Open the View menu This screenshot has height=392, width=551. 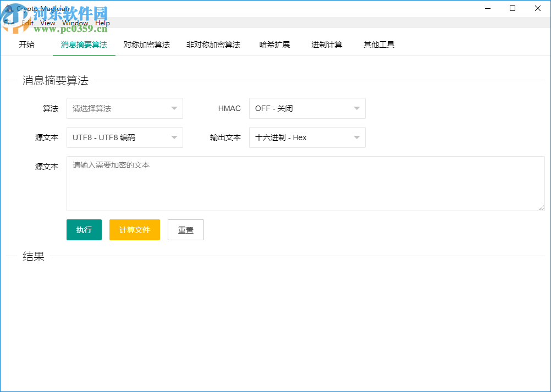pos(47,23)
